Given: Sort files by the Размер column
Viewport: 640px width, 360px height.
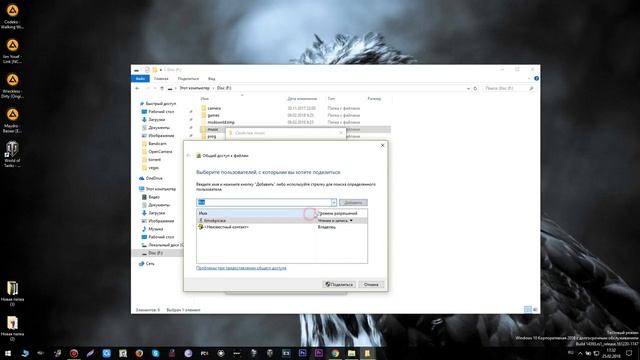Looking at the screenshot, I should tap(374, 99).
